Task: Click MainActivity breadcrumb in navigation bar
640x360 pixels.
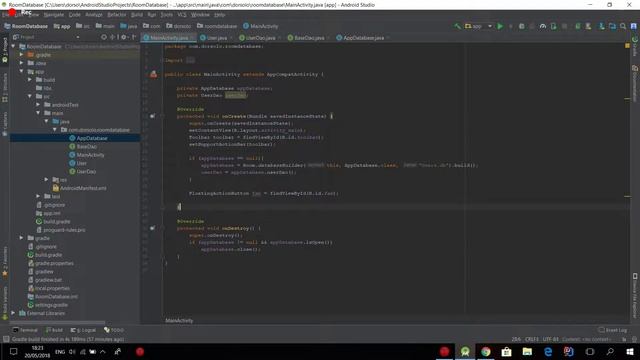Action: tap(260, 26)
